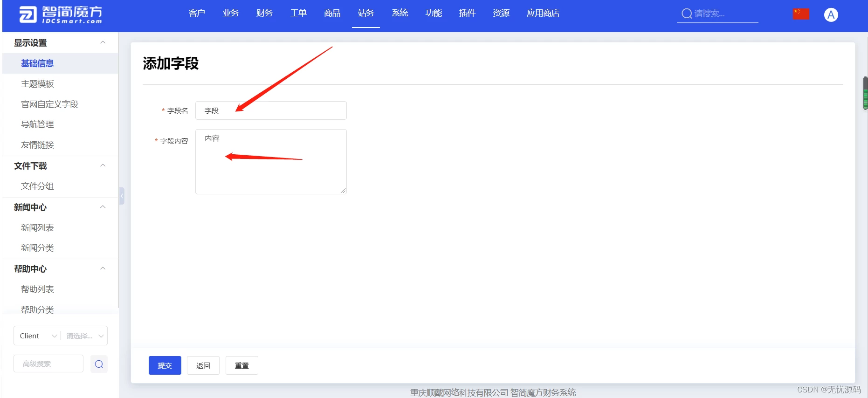Click the China flag language icon

coord(800,14)
